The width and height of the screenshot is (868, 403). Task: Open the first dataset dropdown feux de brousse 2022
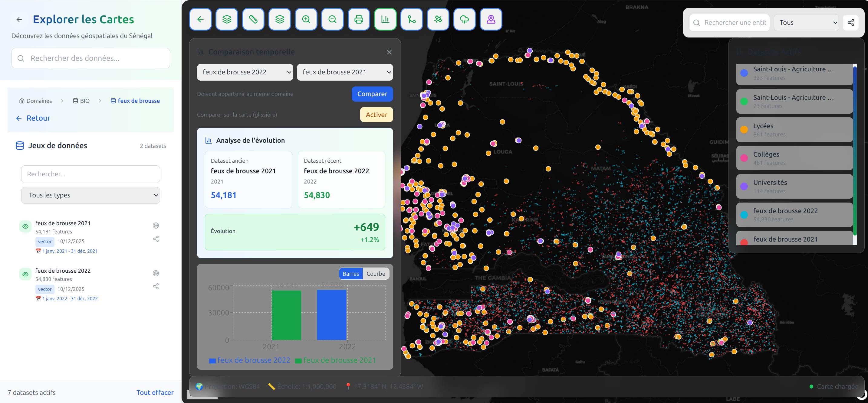(x=245, y=72)
